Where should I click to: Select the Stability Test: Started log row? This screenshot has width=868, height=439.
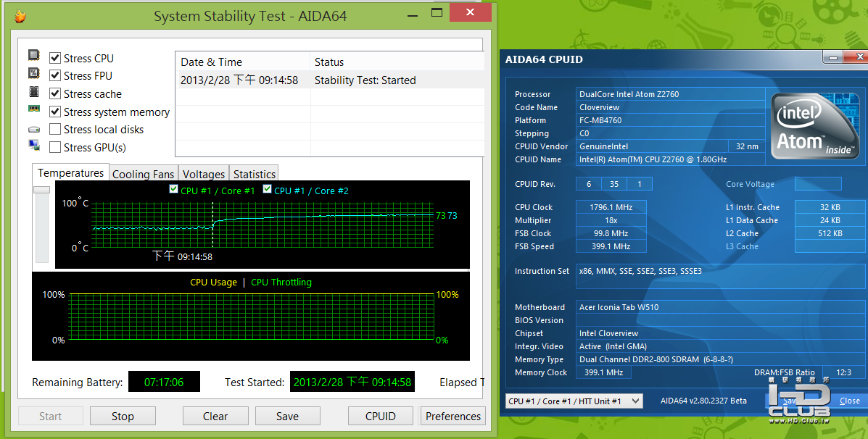330,80
